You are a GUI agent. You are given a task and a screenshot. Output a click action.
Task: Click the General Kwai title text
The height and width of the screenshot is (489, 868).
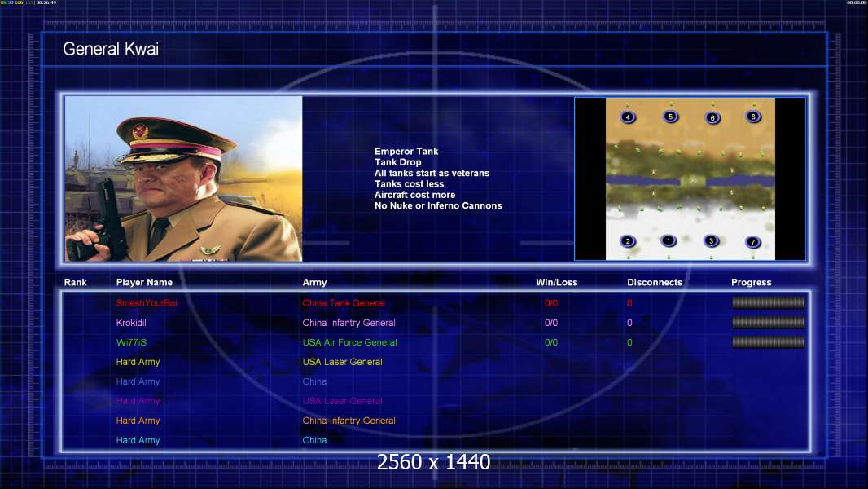tap(111, 49)
